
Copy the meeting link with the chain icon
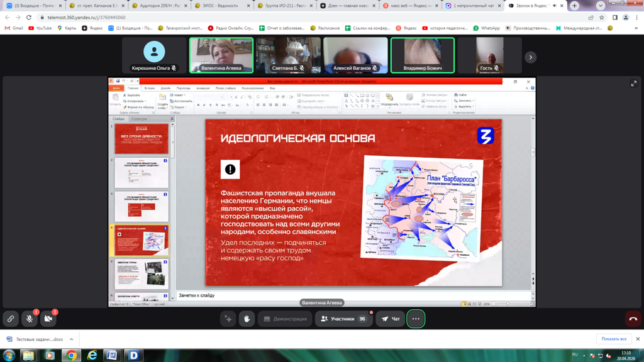[11, 319]
